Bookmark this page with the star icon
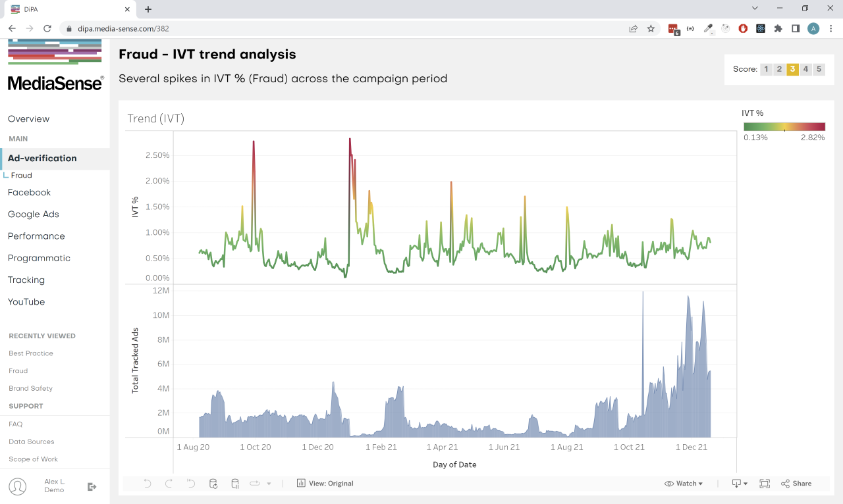The height and width of the screenshot is (504, 843). 651,28
